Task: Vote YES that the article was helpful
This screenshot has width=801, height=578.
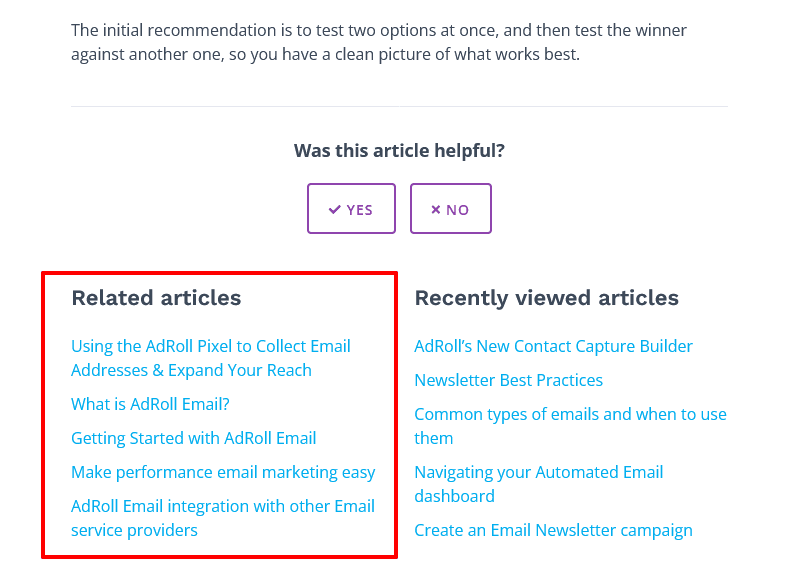Action: (x=351, y=209)
